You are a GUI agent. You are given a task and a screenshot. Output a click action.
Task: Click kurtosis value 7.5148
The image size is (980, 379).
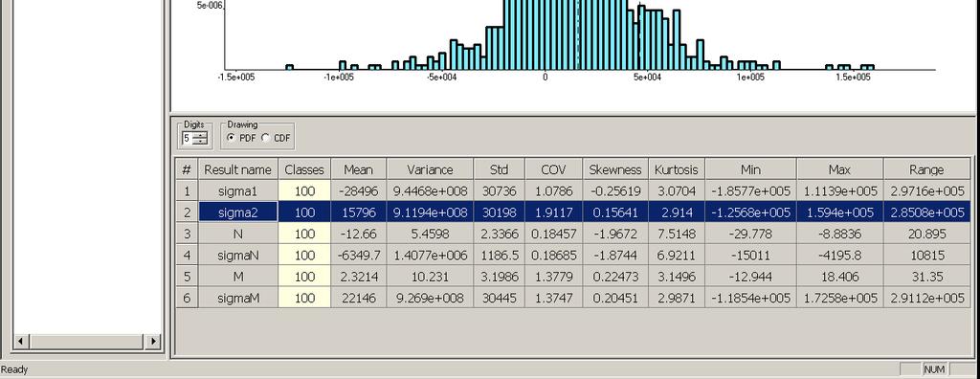(677, 234)
